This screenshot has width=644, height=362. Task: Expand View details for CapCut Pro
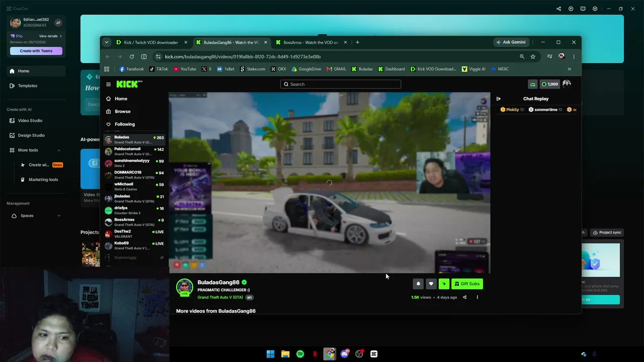(50, 36)
